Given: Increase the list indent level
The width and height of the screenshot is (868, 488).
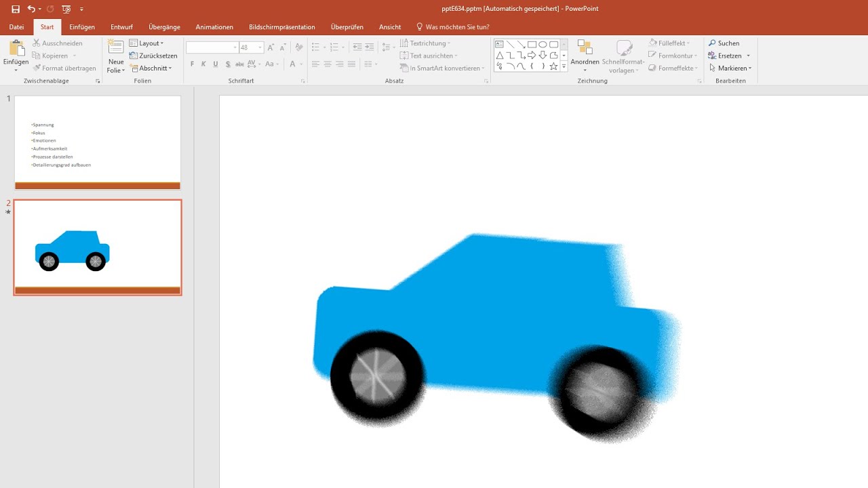Looking at the screenshot, I should (369, 47).
